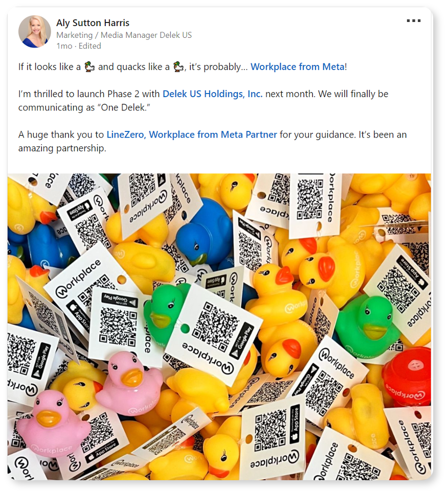The width and height of the screenshot is (448, 495).
Task: Follow the 'Delek US Holdings, Inc.' link
Action: [x=212, y=94]
